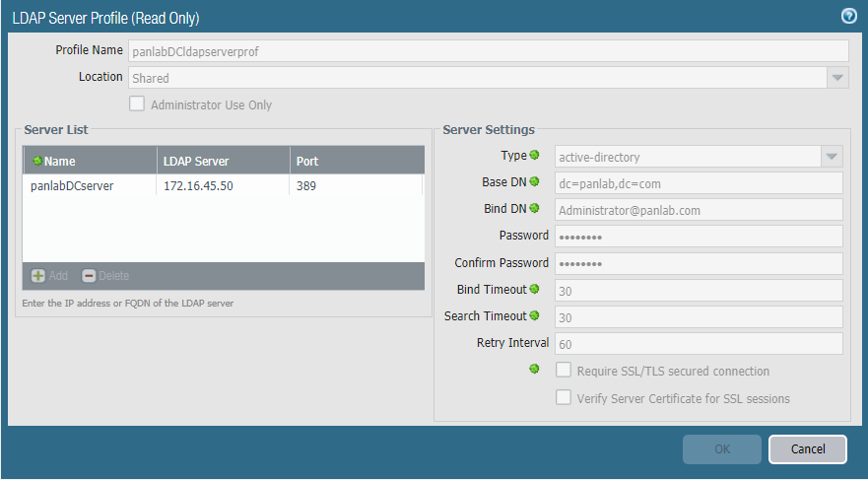Click the green indicator beside Base DN
The width and height of the screenshot is (868, 480).
(534, 181)
